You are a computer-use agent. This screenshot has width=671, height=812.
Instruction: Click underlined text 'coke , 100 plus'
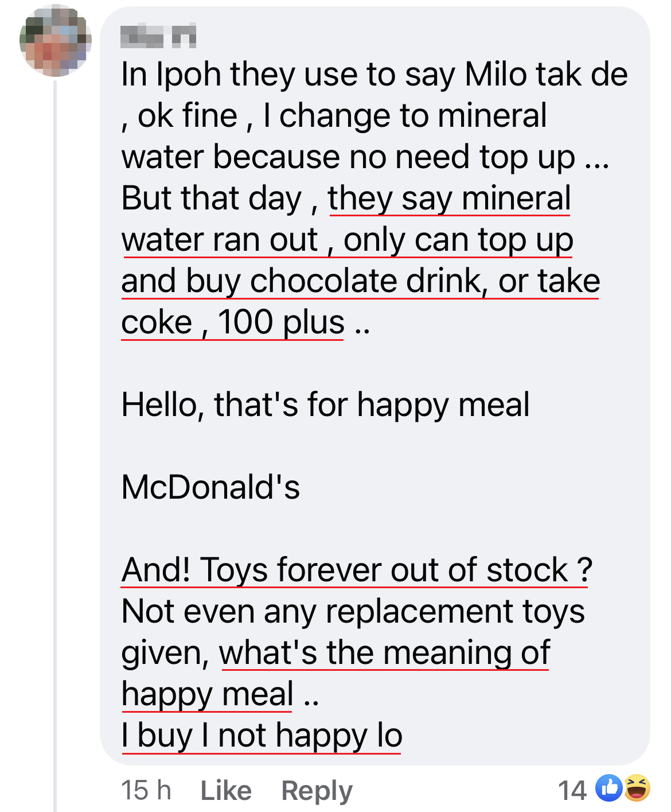pyautogui.click(x=232, y=322)
